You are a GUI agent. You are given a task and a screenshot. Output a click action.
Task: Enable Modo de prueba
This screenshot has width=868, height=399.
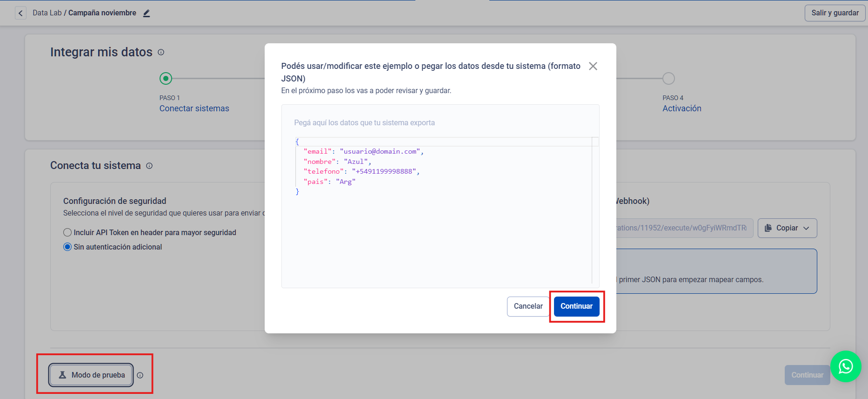click(91, 375)
